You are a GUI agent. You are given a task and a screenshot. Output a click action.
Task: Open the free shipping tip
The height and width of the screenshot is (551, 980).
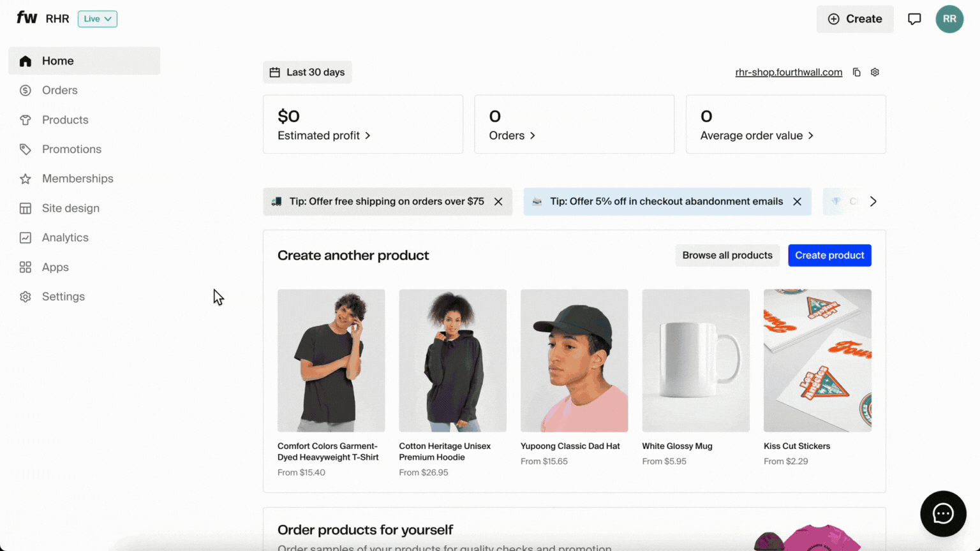coord(387,202)
